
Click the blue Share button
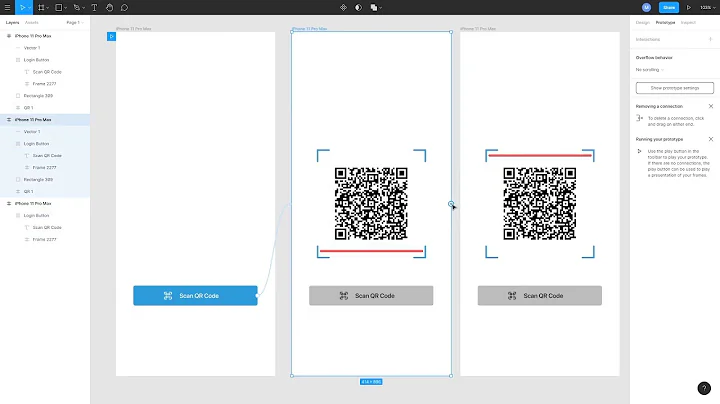[x=669, y=7]
